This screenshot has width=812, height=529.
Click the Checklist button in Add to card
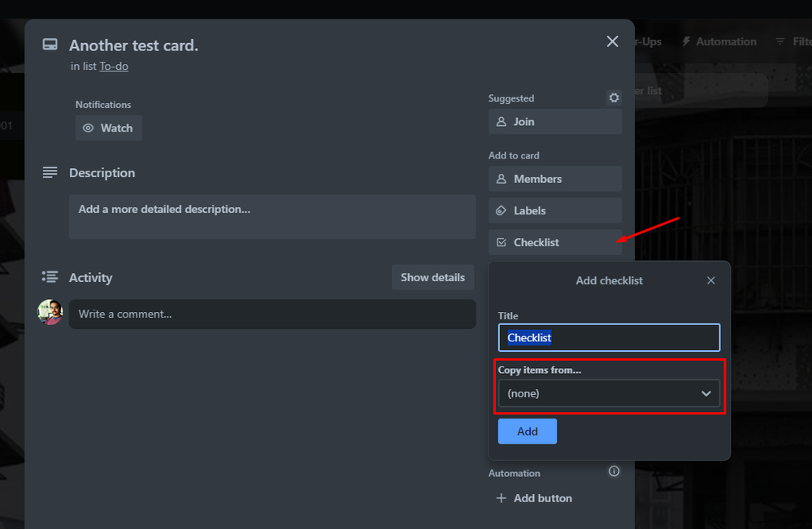[554, 242]
